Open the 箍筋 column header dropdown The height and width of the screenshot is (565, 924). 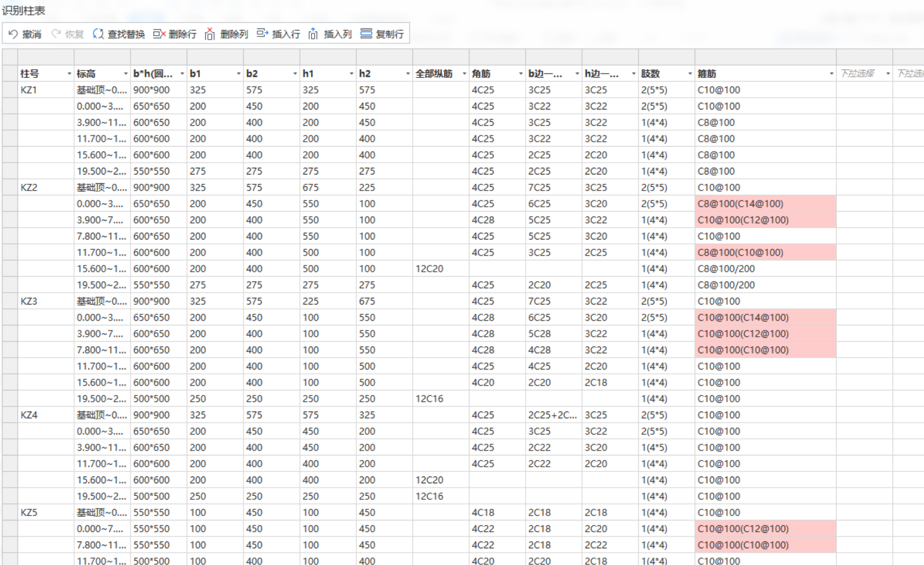pos(831,74)
